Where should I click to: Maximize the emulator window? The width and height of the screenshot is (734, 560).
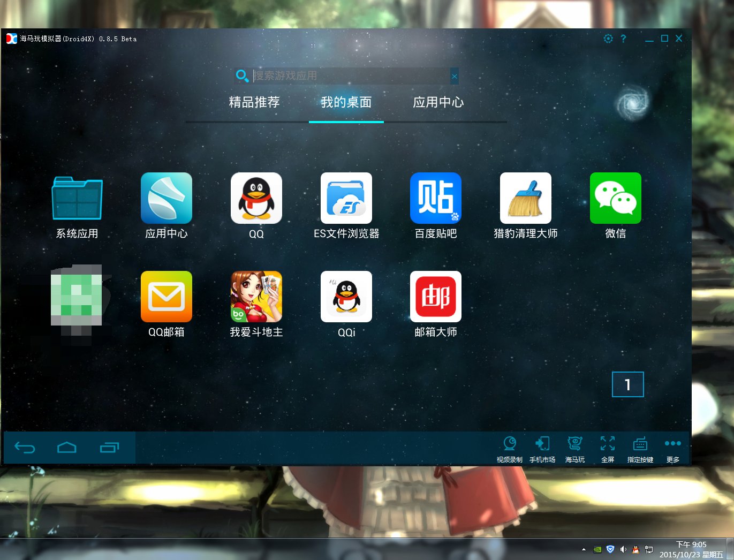pyautogui.click(x=664, y=39)
